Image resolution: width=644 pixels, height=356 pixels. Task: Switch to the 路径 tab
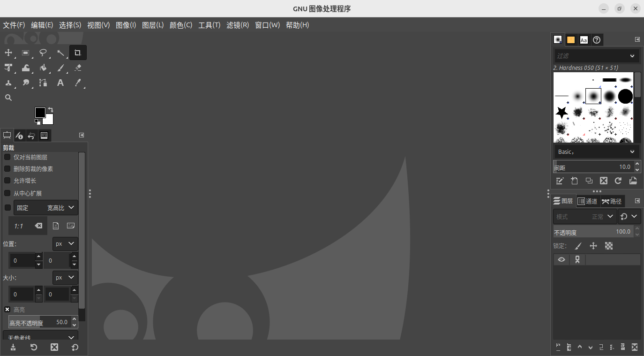click(x=612, y=201)
